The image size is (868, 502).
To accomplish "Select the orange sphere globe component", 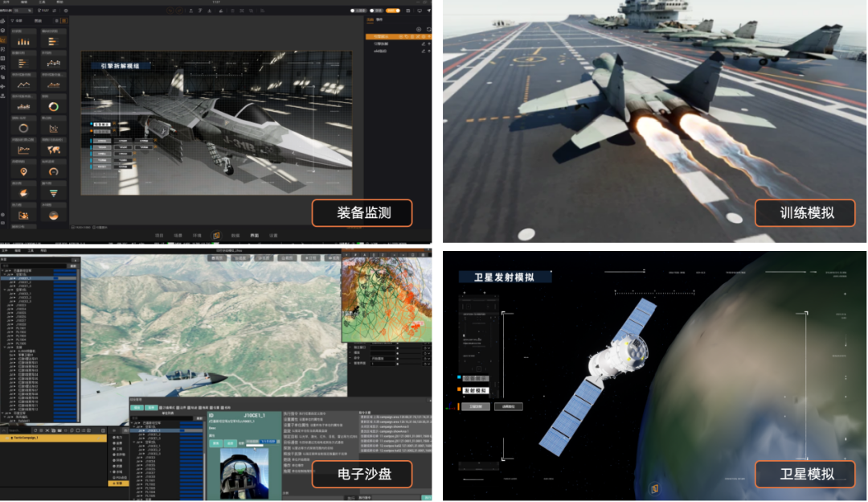I will 53,215.
